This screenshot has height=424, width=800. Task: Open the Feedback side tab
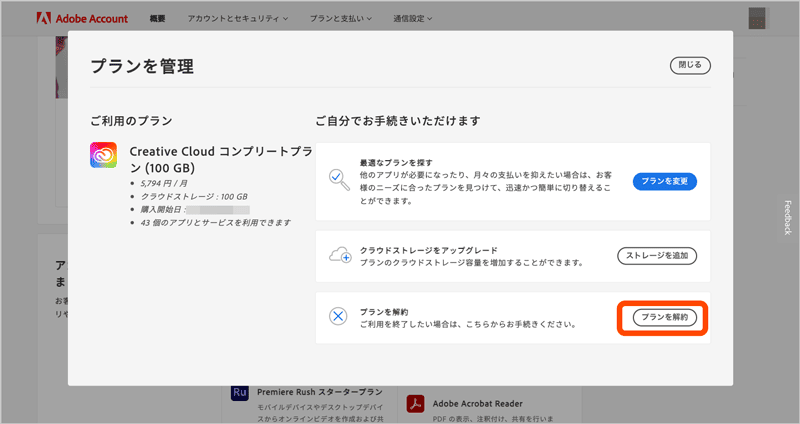coord(787,217)
